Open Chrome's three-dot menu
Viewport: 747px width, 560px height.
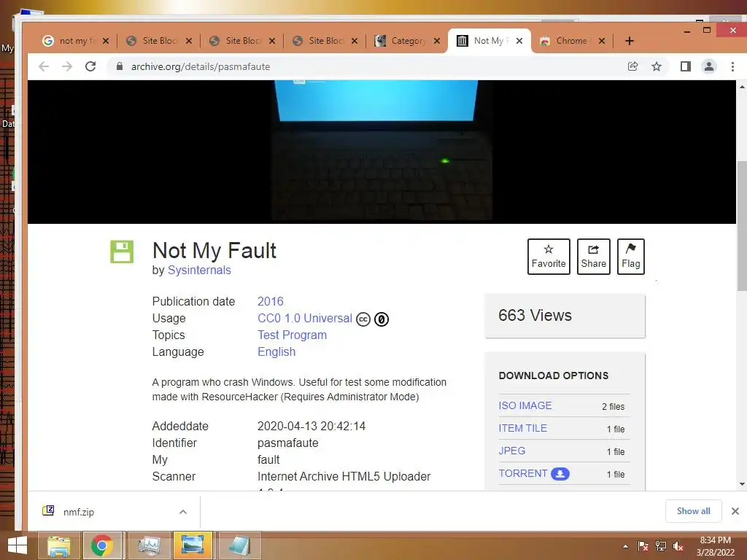[x=732, y=66]
